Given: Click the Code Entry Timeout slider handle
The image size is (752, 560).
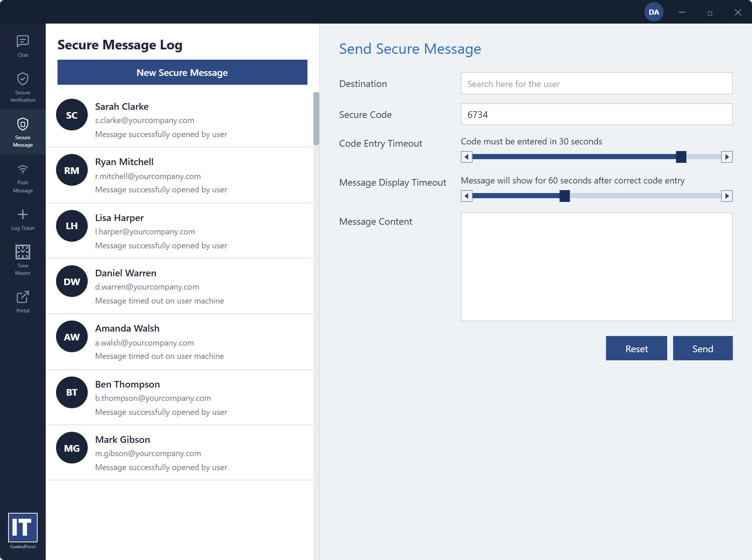Looking at the screenshot, I should tap(681, 157).
